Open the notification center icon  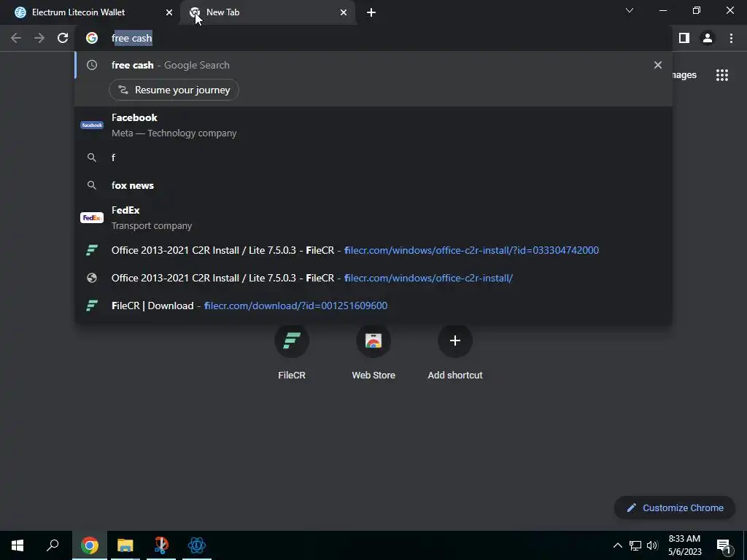click(724, 545)
